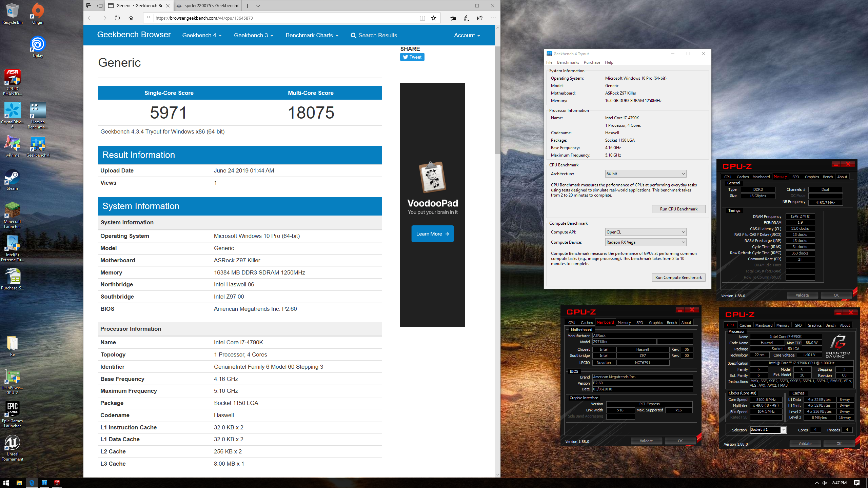Click the Single-Core Score value 5971

point(169,113)
